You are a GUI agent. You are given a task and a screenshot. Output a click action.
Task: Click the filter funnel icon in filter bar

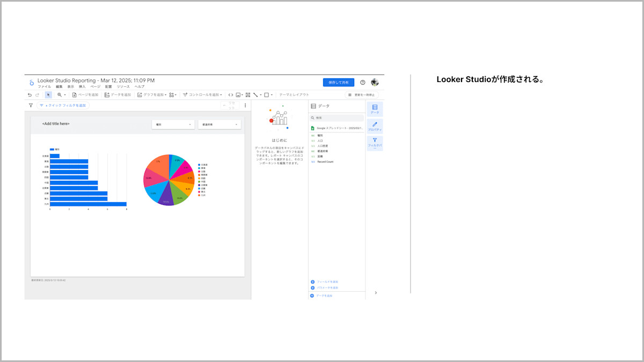(x=31, y=106)
